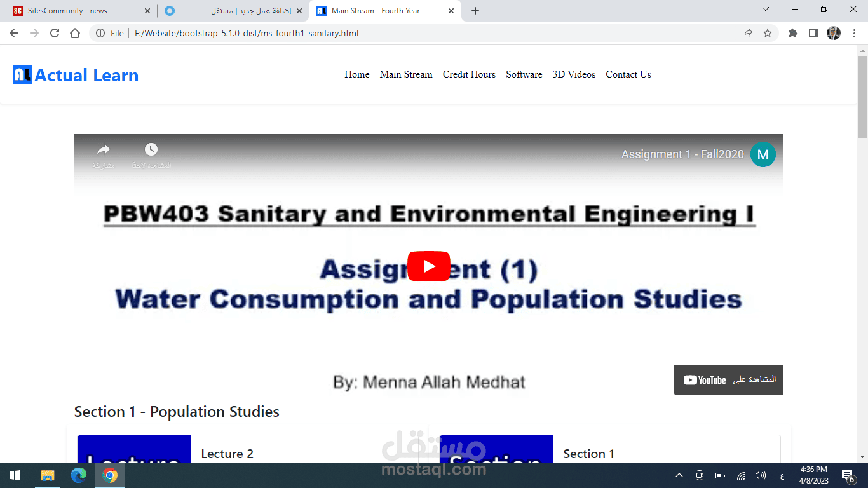Share this page icon in address bar
Screen dimensions: 868x488
point(747,33)
